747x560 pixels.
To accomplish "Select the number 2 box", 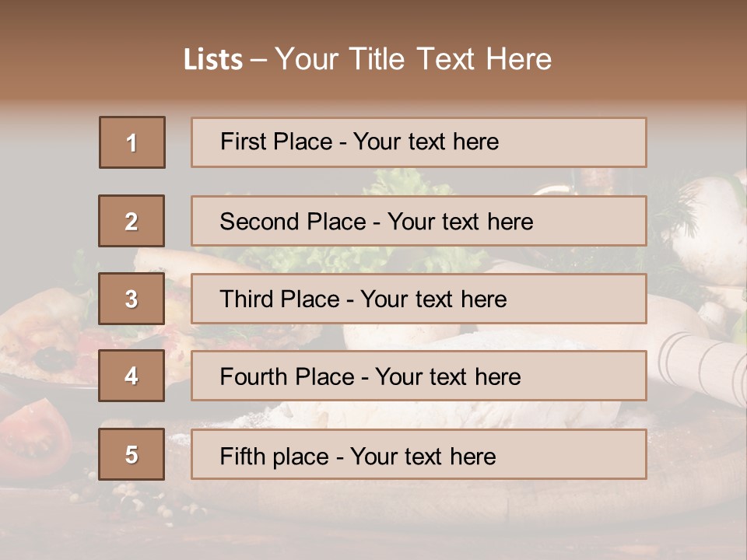I will pyautogui.click(x=132, y=221).
